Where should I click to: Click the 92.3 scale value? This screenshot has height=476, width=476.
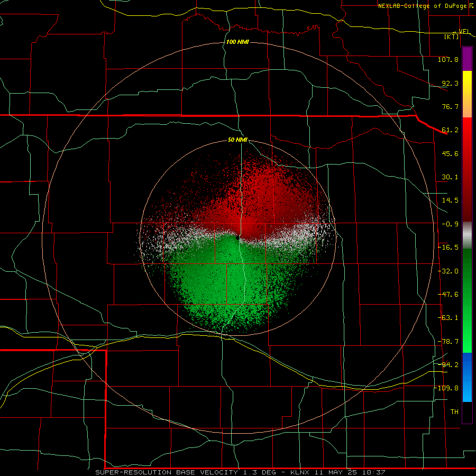450,83
